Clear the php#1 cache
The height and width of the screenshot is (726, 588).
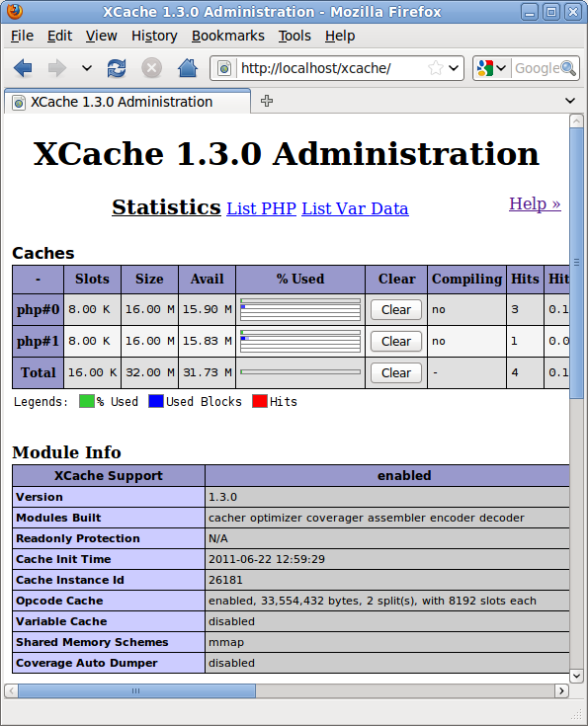click(396, 341)
